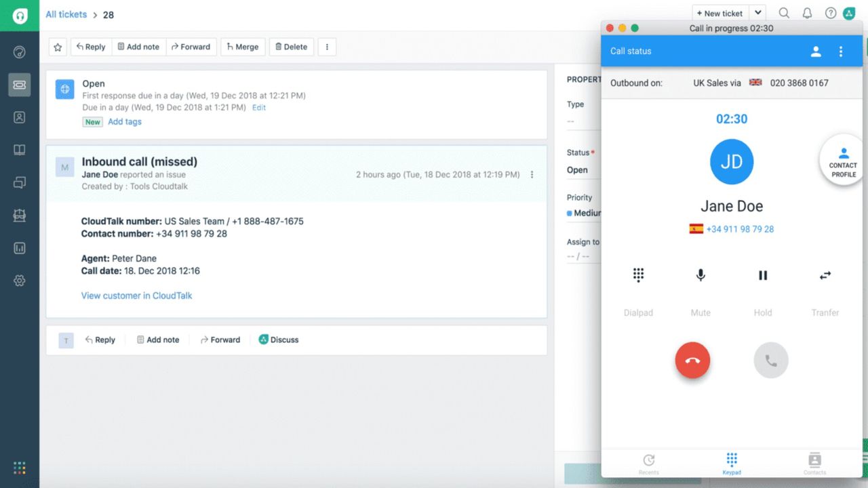This screenshot has width=868, height=488.
Task: Open the Priority dropdown
Action: point(583,213)
